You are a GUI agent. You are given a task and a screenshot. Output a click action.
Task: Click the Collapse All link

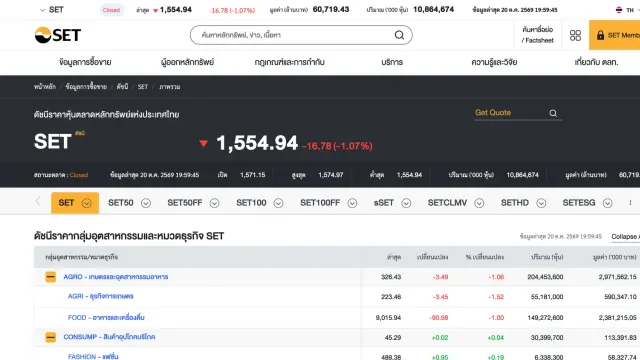click(x=625, y=237)
